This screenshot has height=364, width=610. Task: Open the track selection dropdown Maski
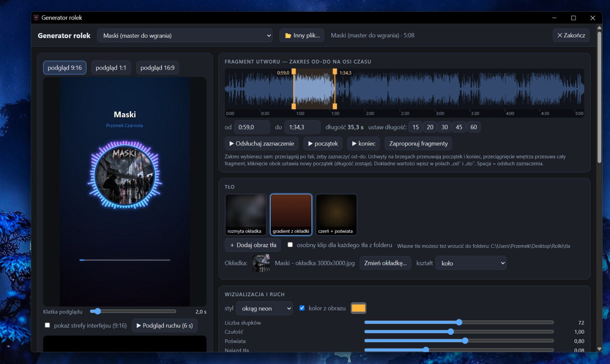[x=185, y=35]
